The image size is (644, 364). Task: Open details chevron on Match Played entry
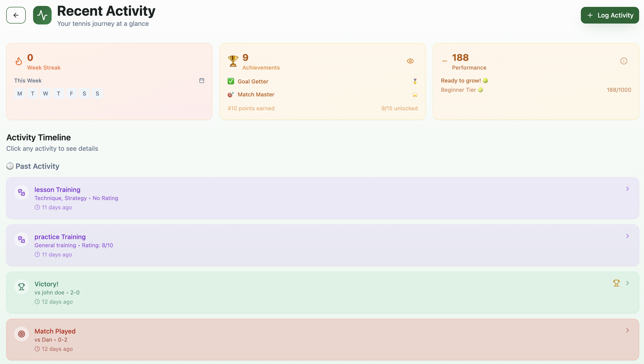pos(627,330)
